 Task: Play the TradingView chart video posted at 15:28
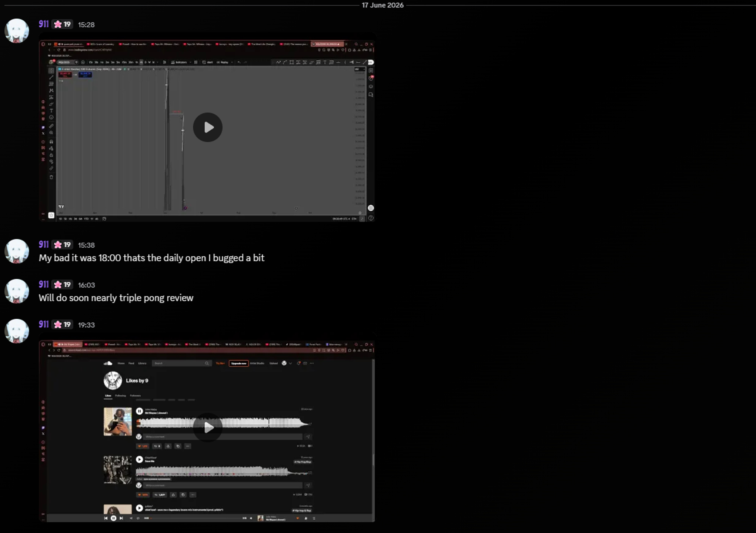(x=208, y=127)
